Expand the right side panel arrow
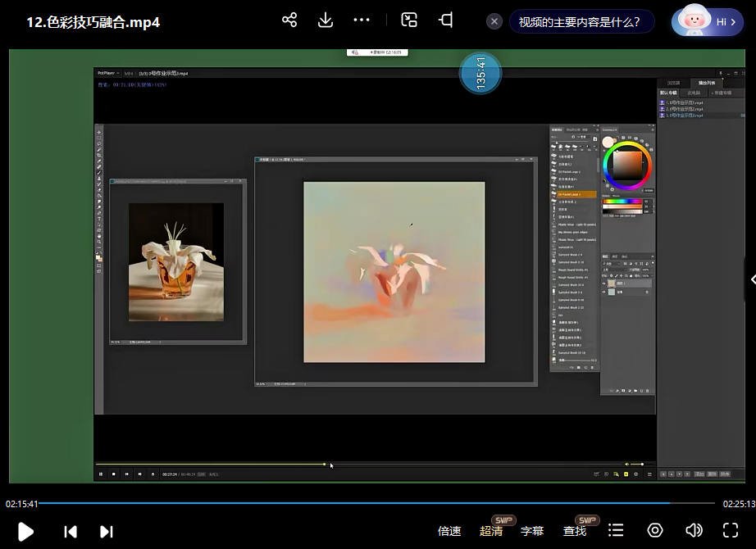This screenshot has height=549, width=756. [x=751, y=279]
